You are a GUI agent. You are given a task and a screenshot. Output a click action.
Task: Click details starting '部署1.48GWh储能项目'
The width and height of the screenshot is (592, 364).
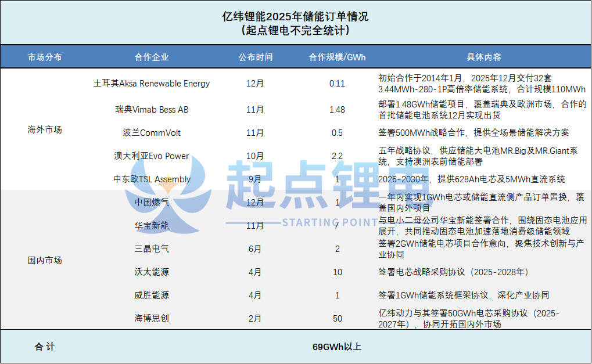pos(482,110)
